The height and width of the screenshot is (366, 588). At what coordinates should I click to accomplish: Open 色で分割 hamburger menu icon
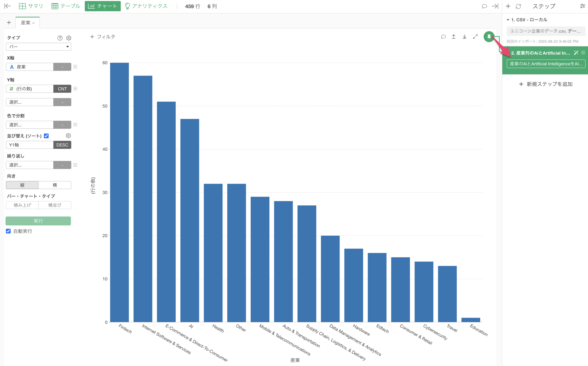tap(75, 125)
